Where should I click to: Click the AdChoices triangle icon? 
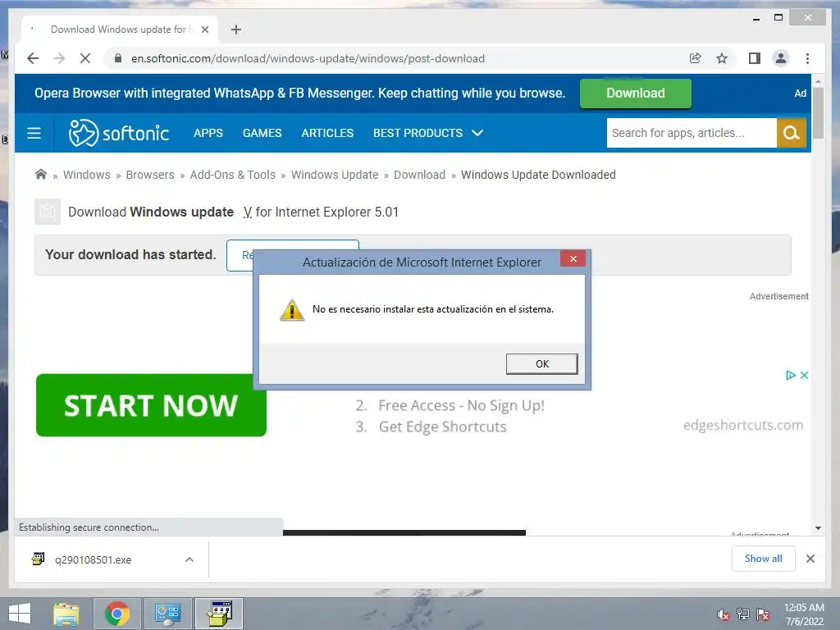click(790, 375)
